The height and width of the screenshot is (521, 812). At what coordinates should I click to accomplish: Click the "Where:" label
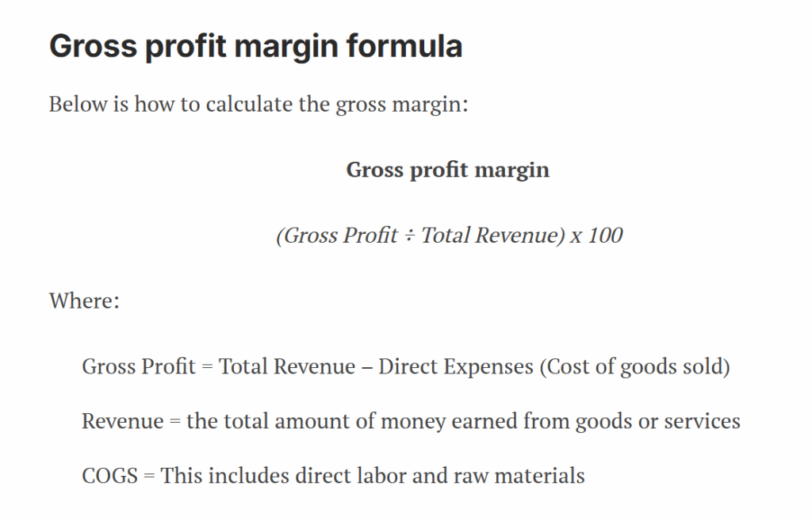(84, 301)
